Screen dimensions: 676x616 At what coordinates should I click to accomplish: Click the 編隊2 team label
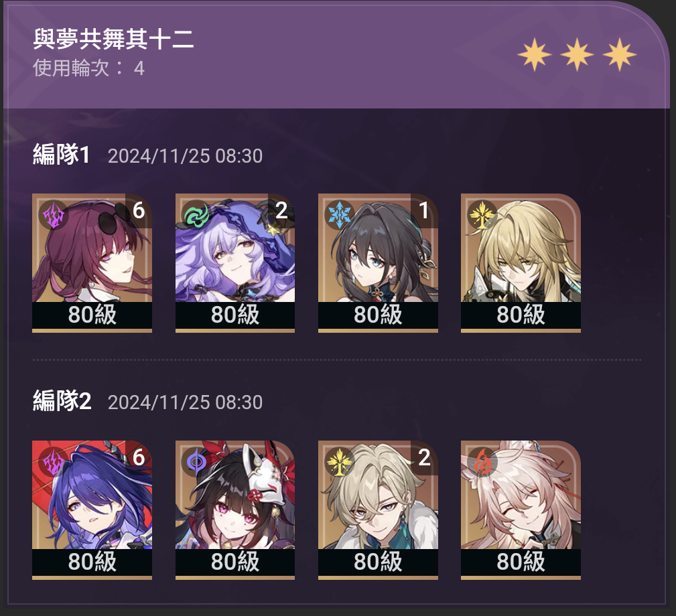[x=62, y=401]
